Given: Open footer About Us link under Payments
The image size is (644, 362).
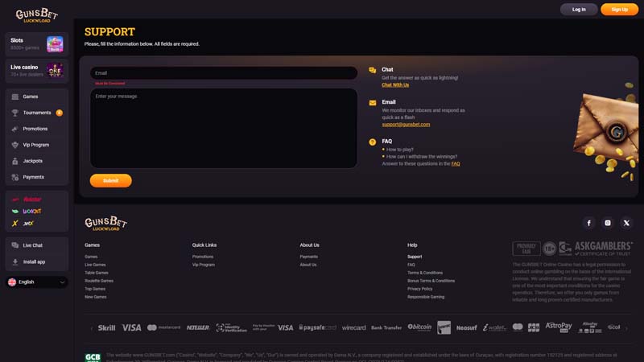Looking at the screenshot, I should click(308, 265).
